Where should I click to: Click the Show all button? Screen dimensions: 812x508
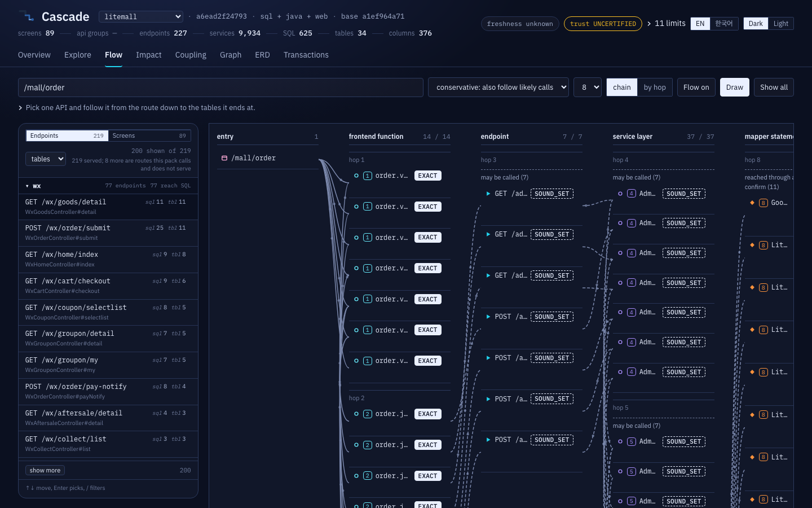pos(774,87)
